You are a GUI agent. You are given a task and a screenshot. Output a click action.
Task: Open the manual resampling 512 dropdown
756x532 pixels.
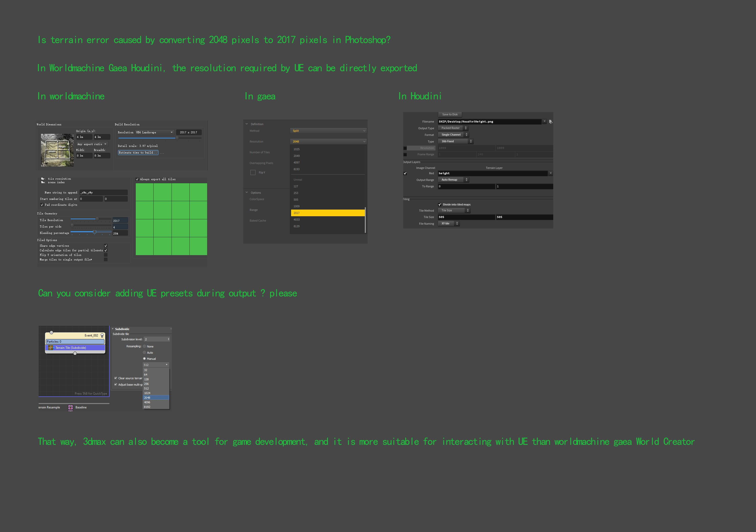[x=156, y=365]
